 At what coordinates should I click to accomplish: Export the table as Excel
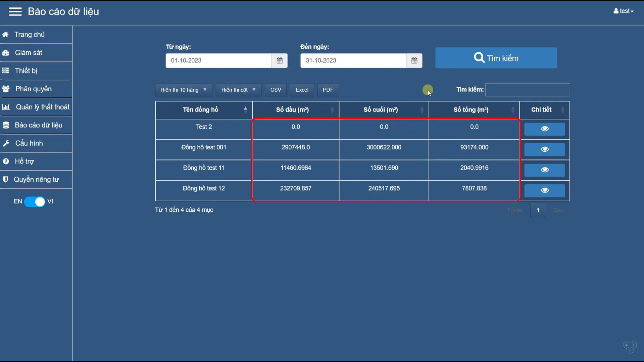point(301,90)
